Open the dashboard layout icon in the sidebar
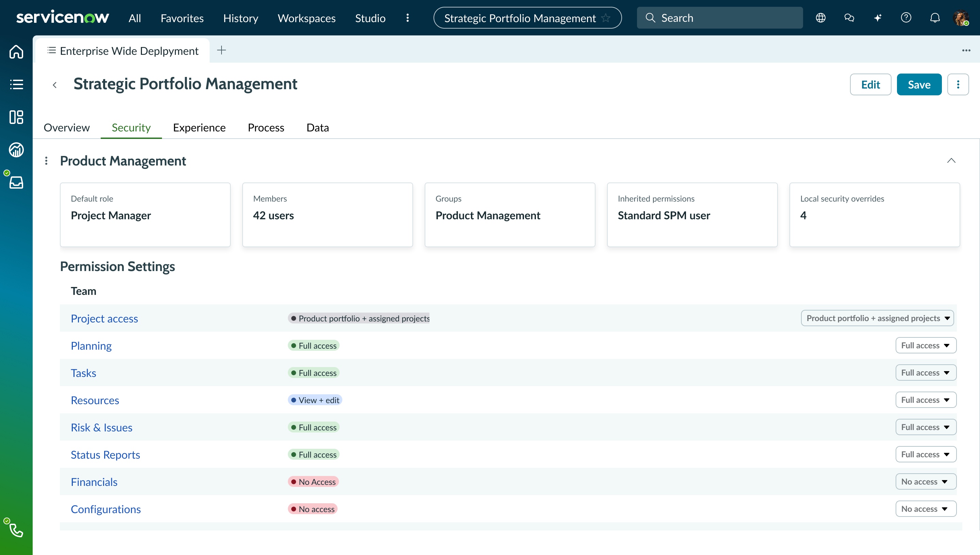This screenshot has width=980, height=555. click(x=16, y=117)
